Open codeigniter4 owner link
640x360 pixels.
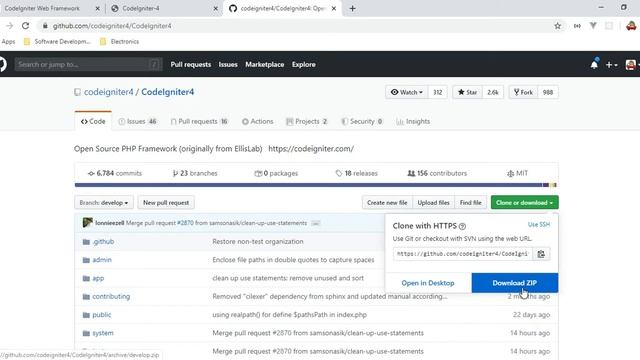tap(109, 92)
